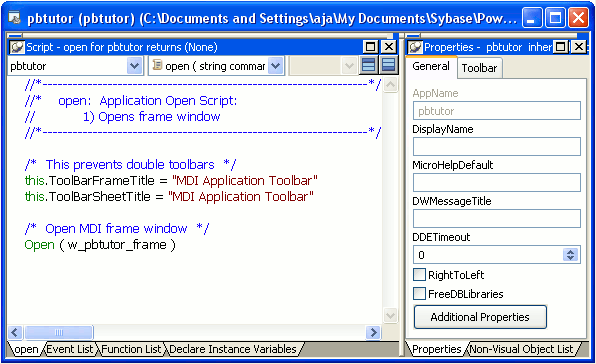This screenshot has width=596, height=364.
Task: Maximize the pbtutor main window
Action: pos(555,18)
